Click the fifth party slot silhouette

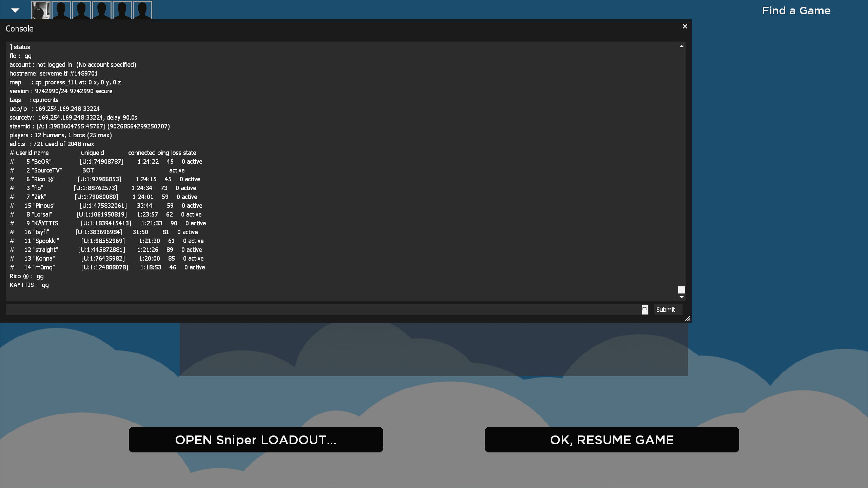[x=122, y=10]
